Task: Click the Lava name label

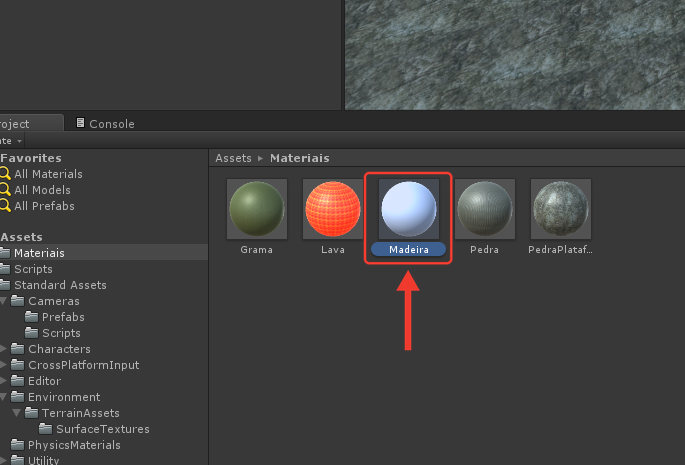Action: point(333,250)
